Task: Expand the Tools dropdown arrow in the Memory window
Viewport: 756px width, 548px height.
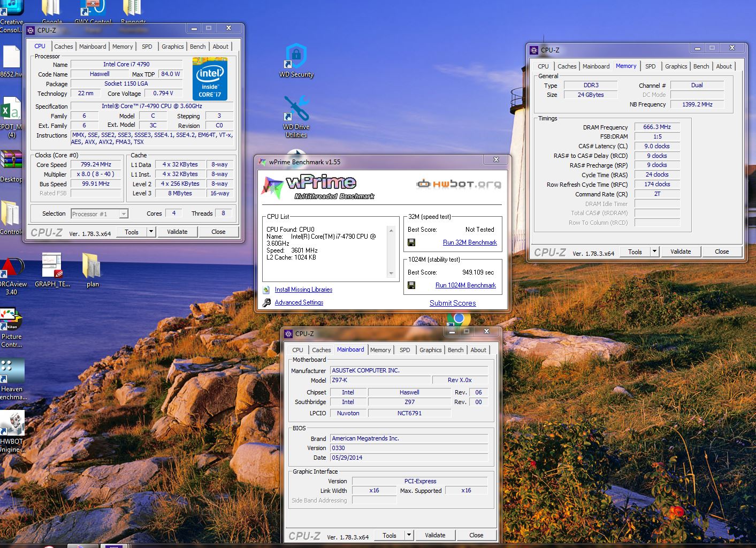Action: click(x=654, y=252)
